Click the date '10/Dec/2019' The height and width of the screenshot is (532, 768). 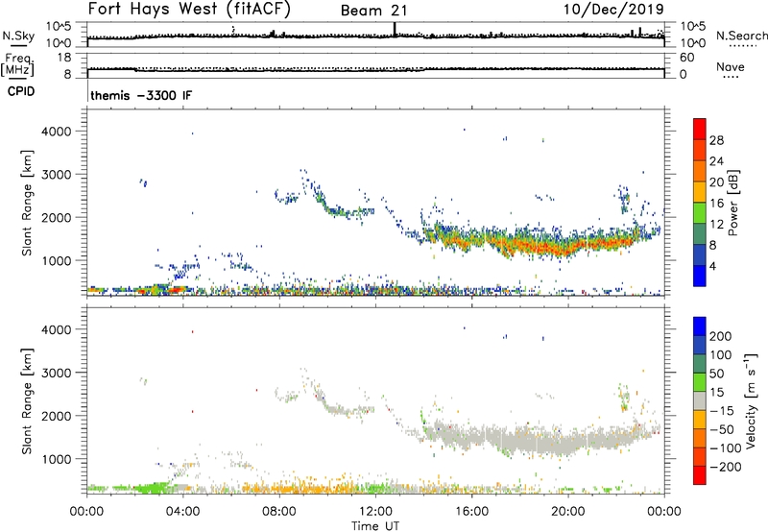[x=613, y=9]
